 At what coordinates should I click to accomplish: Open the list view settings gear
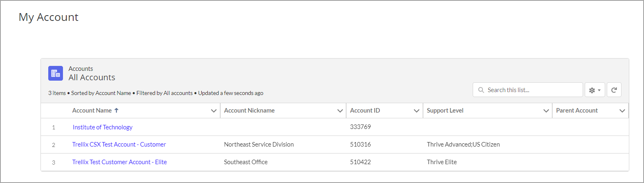click(595, 90)
